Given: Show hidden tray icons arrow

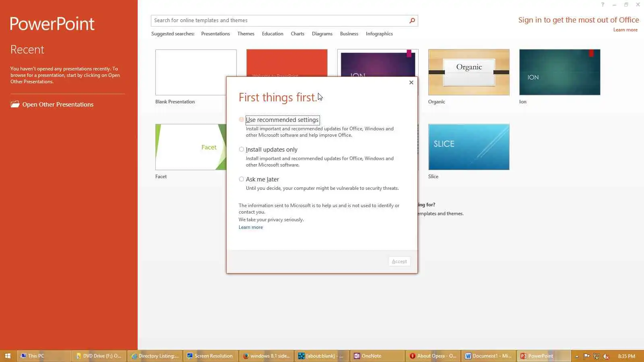Looking at the screenshot, I should [x=577, y=356].
